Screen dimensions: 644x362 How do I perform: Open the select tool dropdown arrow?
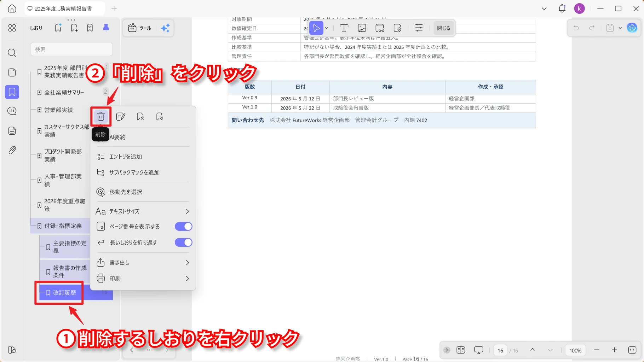point(327,28)
